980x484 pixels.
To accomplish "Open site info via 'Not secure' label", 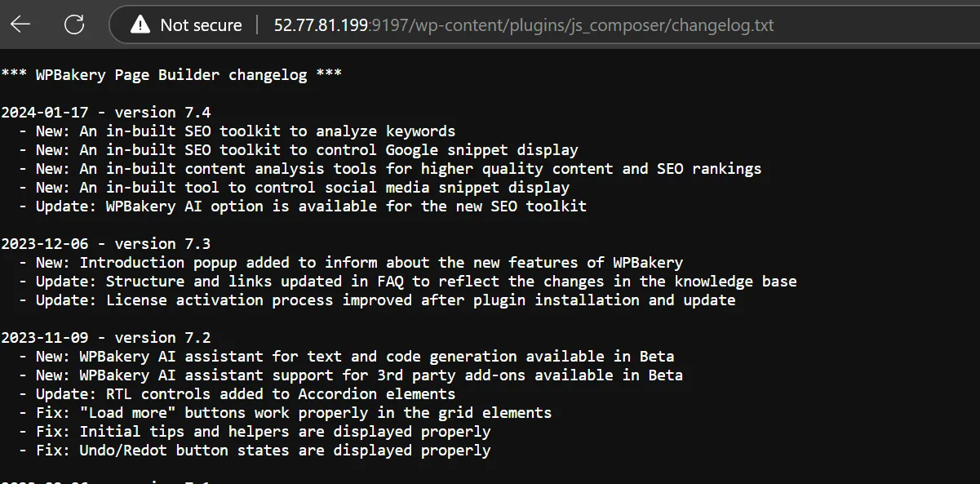I will (201, 25).
